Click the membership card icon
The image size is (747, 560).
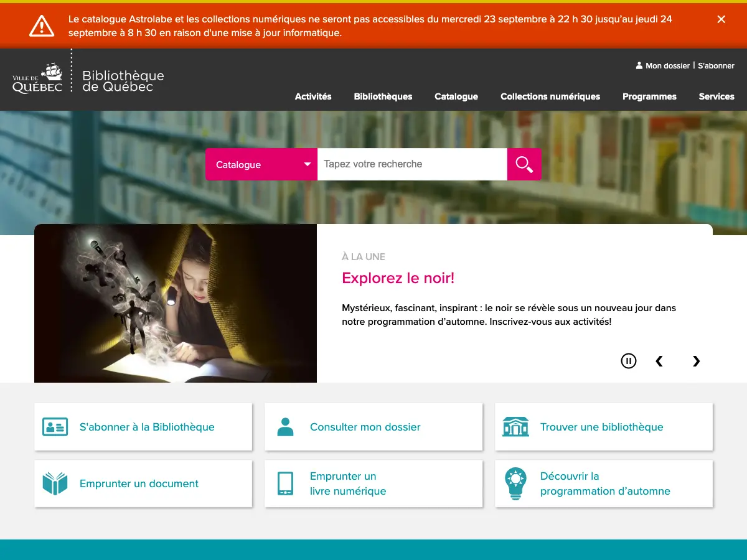coord(55,427)
